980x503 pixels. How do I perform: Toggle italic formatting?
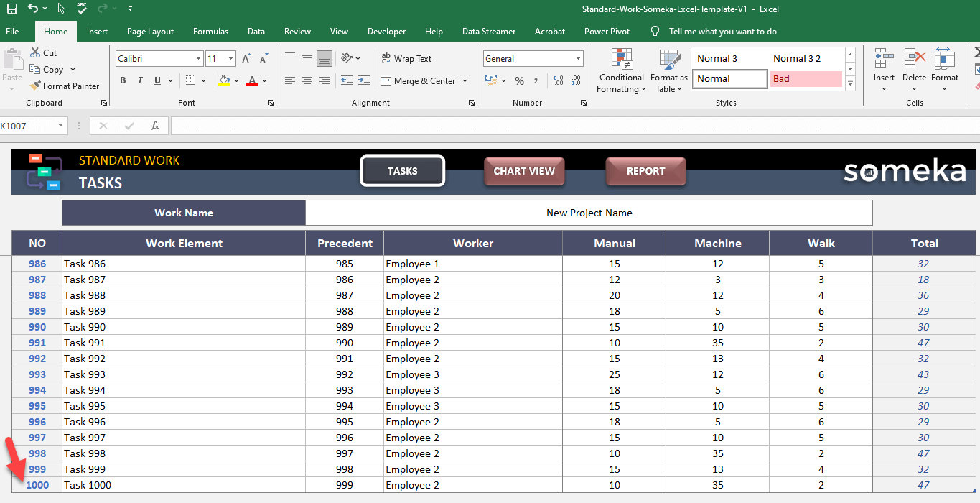140,80
